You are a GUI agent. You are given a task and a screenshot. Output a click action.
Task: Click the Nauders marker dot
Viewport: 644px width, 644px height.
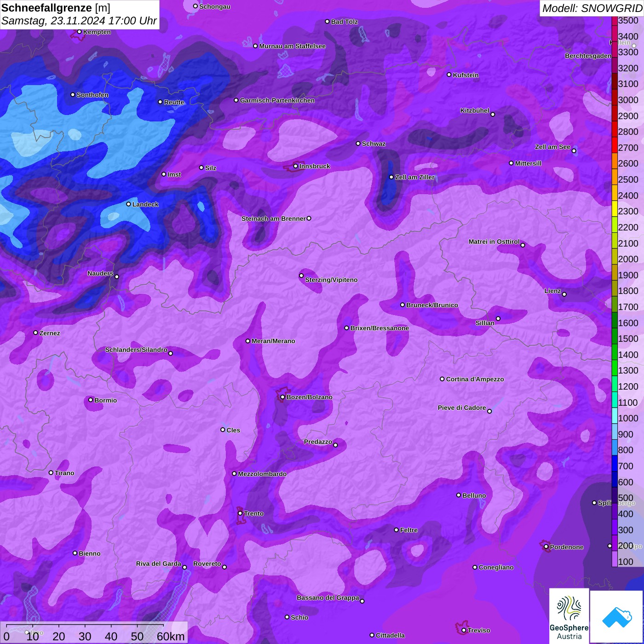[117, 277]
